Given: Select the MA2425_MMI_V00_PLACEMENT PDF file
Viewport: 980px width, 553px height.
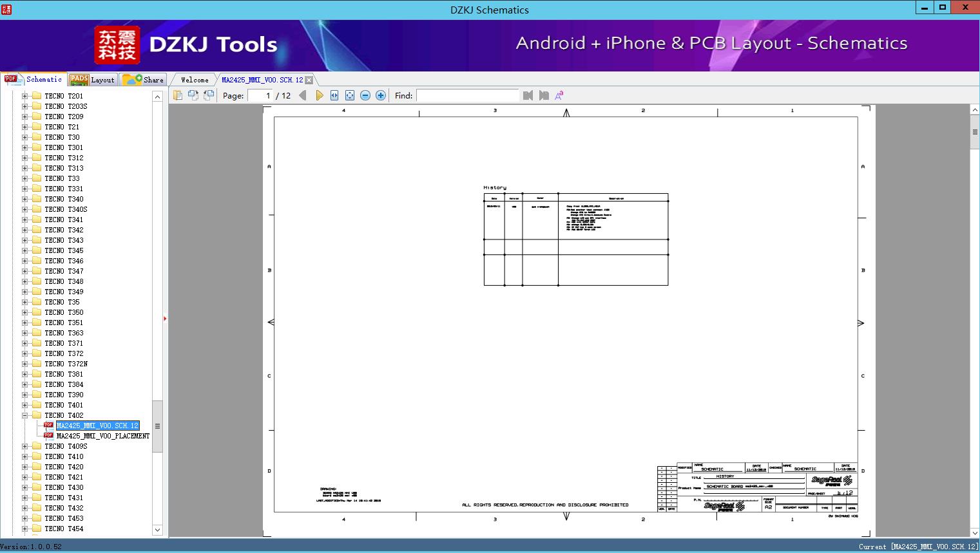Looking at the screenshot, I should [103, 436].
